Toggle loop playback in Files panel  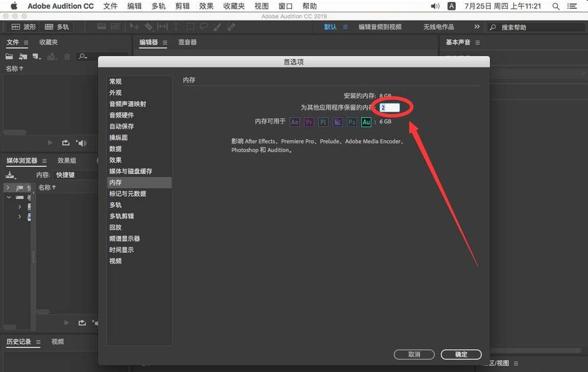(66, 143)
